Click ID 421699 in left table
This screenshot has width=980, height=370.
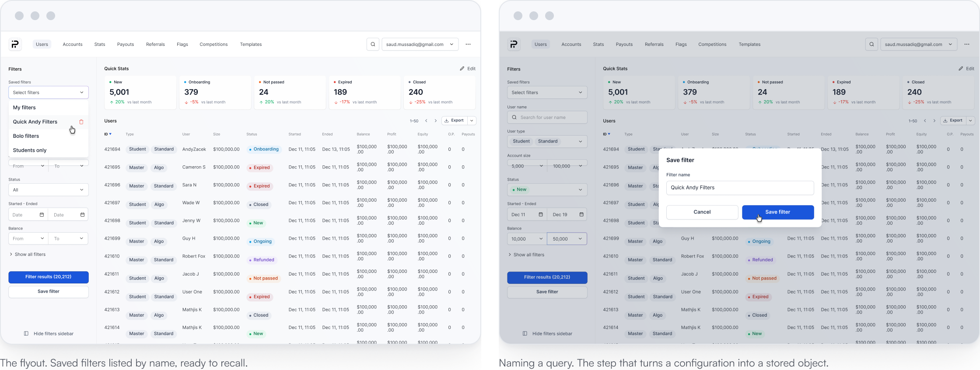(x=112, y=239)
